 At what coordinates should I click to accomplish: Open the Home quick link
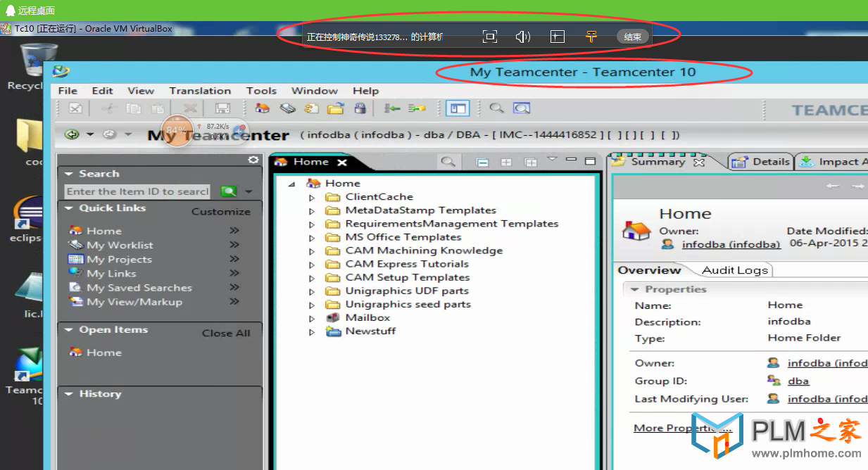point(103,231)
